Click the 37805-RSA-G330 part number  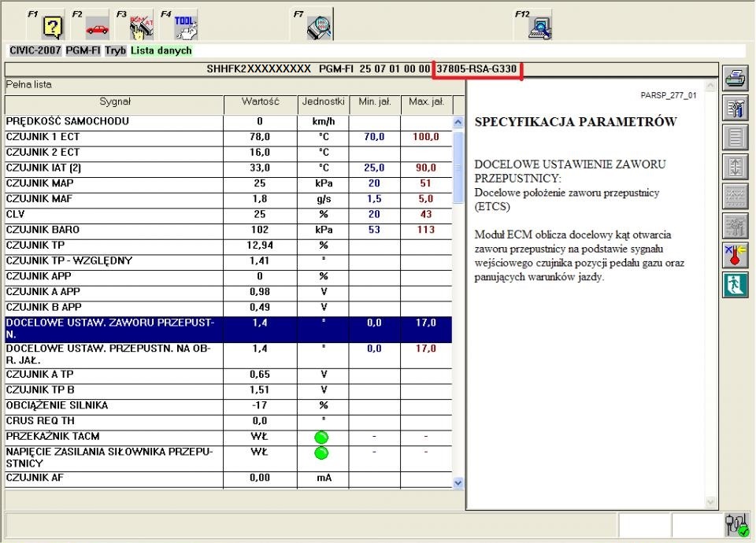tap(476, 69)
